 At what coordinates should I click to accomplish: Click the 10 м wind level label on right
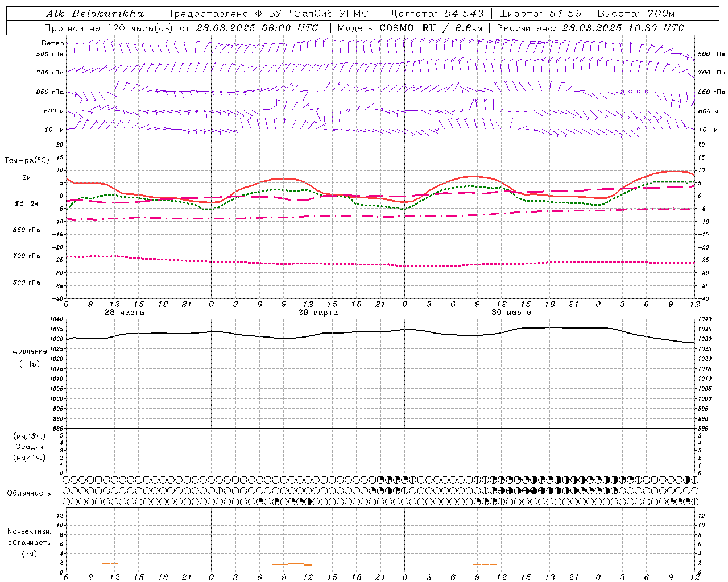click(x=708, y=130)
